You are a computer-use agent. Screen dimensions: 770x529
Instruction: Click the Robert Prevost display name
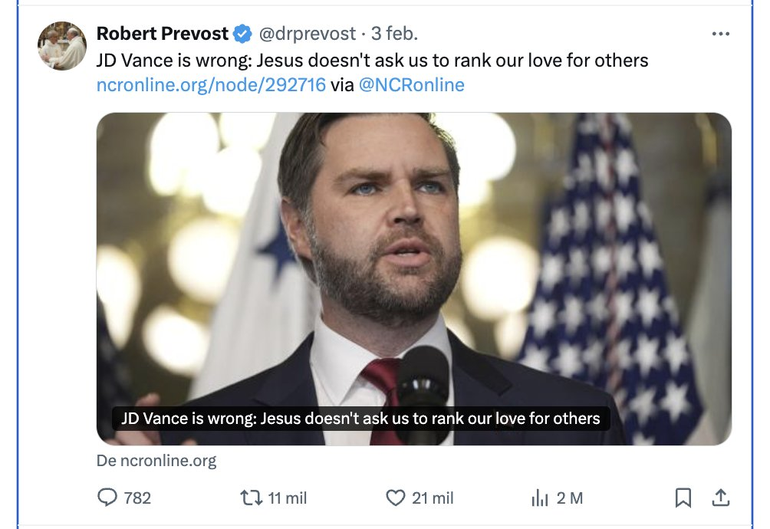pos(161,35)
